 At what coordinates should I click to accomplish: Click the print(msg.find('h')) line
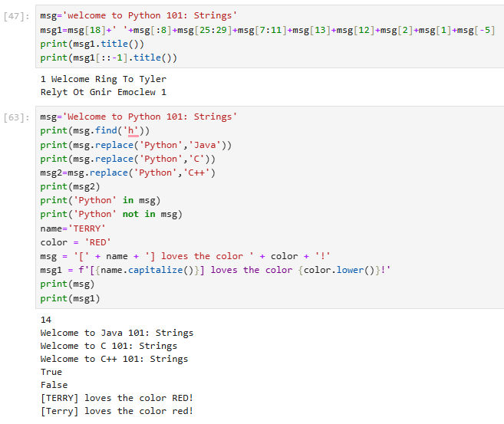point(95,131)
